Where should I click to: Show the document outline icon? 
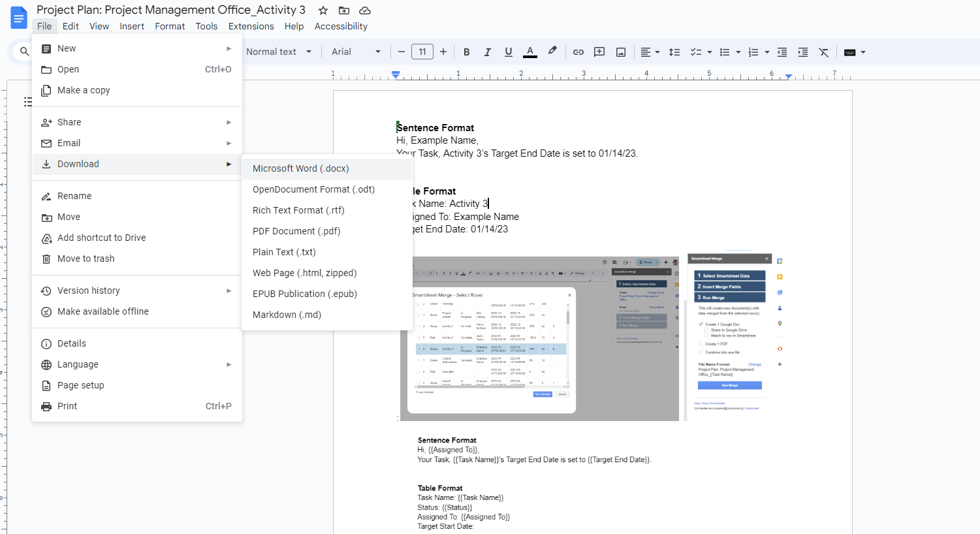(x=27, y=102)
